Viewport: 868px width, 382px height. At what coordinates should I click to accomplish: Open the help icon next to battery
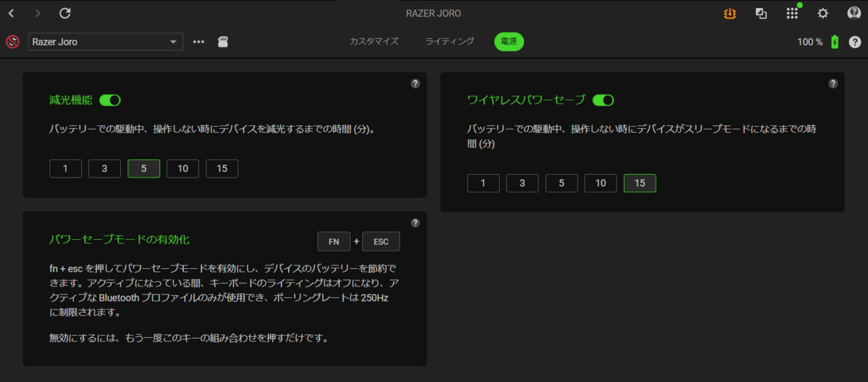tap(855, 42)
